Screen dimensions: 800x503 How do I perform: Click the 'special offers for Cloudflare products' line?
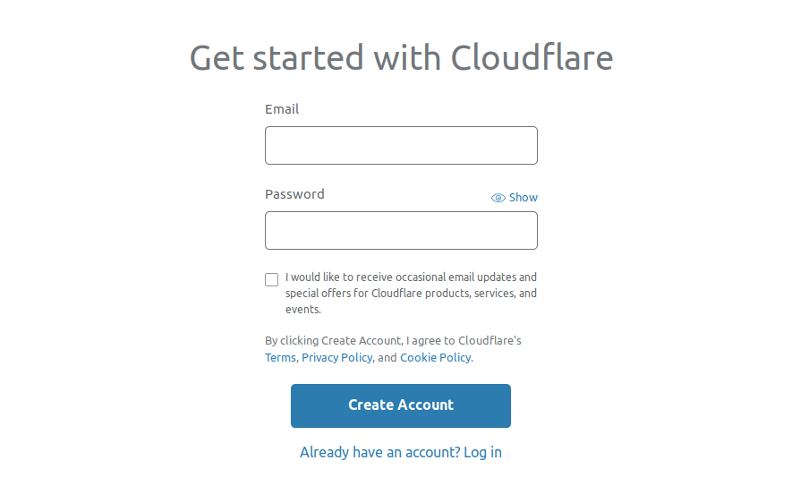(411, 293)
